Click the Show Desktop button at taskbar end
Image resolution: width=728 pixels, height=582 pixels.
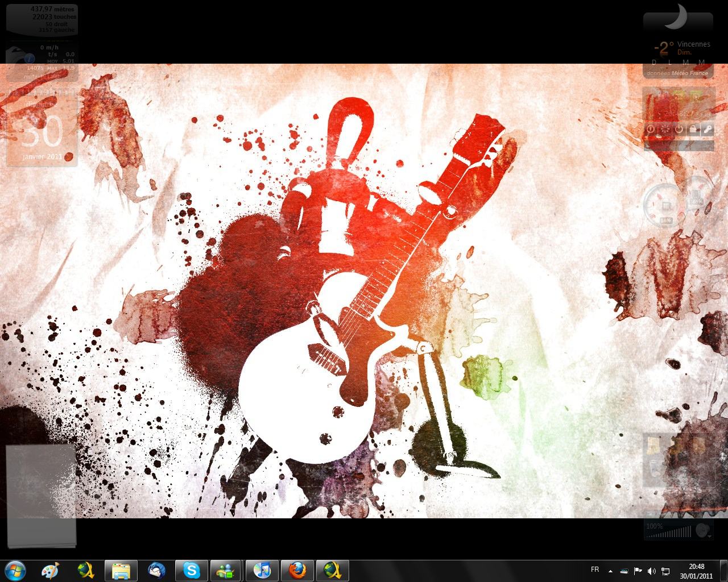723,571
